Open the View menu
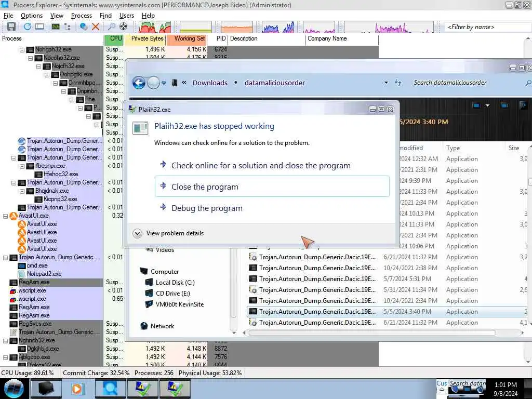The height and width of the screenshot is (399, 532). click(x=57, y=16)
